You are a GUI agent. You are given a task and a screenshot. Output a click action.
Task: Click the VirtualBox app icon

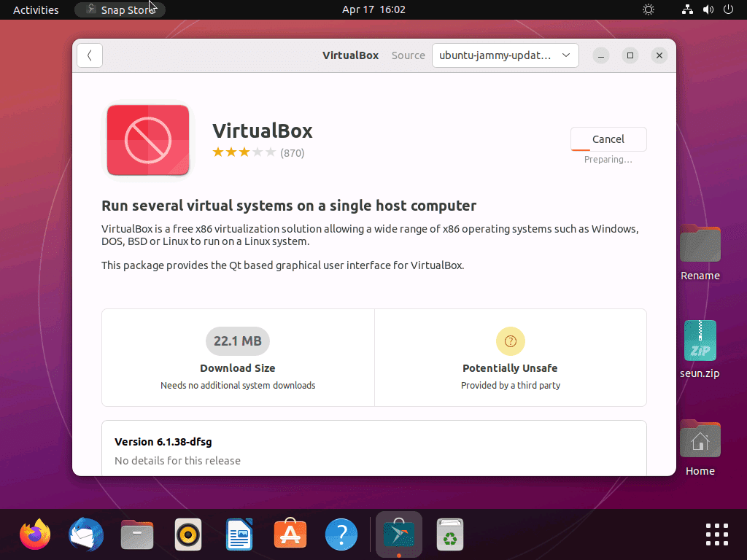pyautogui.click(x=148, y=140)
